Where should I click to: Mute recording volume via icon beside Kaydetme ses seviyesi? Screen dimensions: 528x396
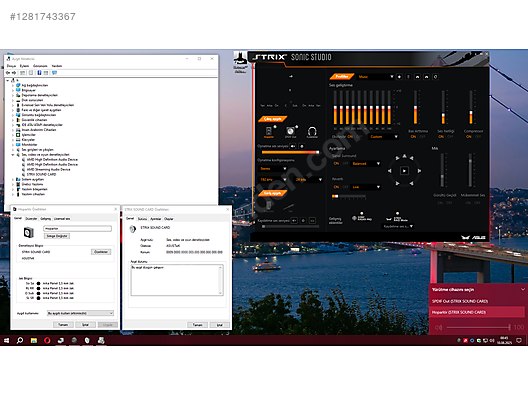point(294,221)
